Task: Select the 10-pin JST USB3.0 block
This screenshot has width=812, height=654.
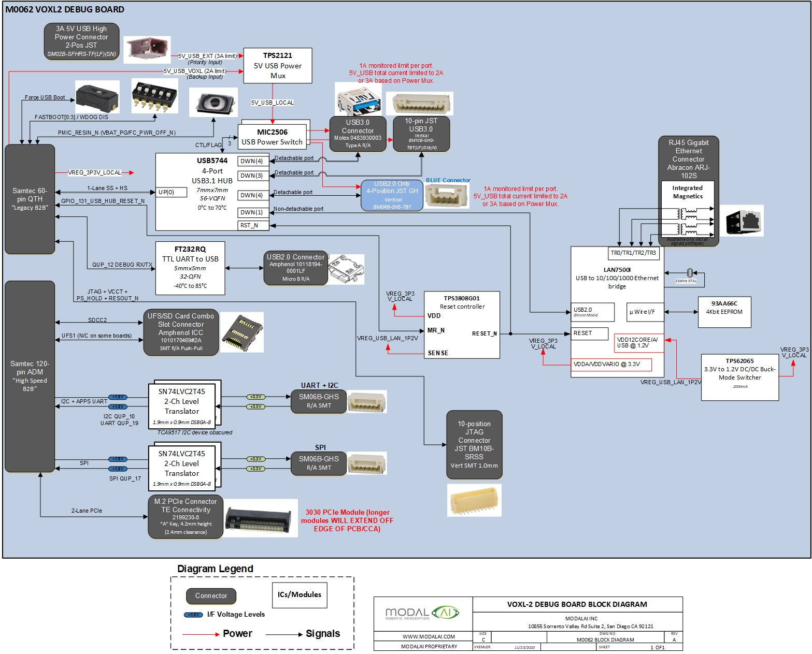Action: pyautogui.click(x=421, y=134)
